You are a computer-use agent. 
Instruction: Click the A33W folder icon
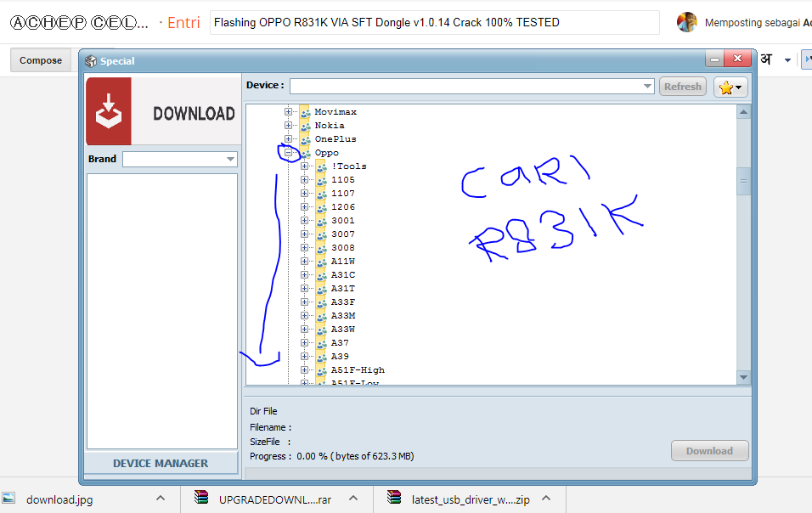[322, 330]
